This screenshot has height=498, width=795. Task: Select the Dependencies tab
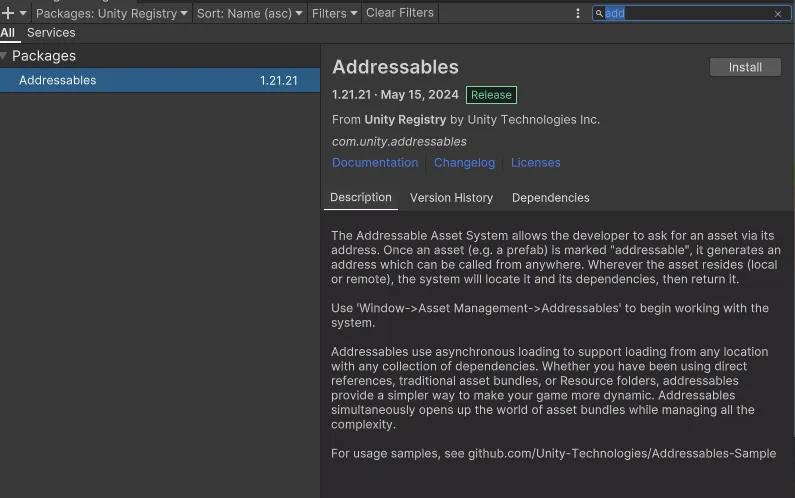pos(551,198)
